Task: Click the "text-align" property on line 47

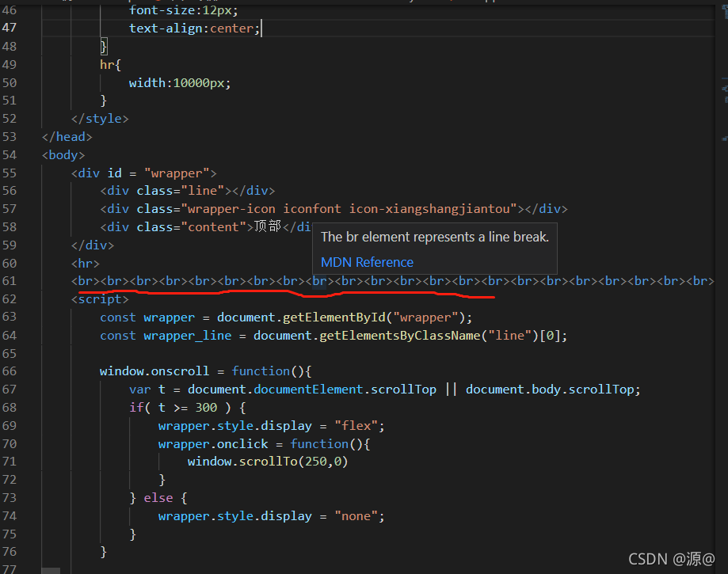Action: click(x=166, y=29)
